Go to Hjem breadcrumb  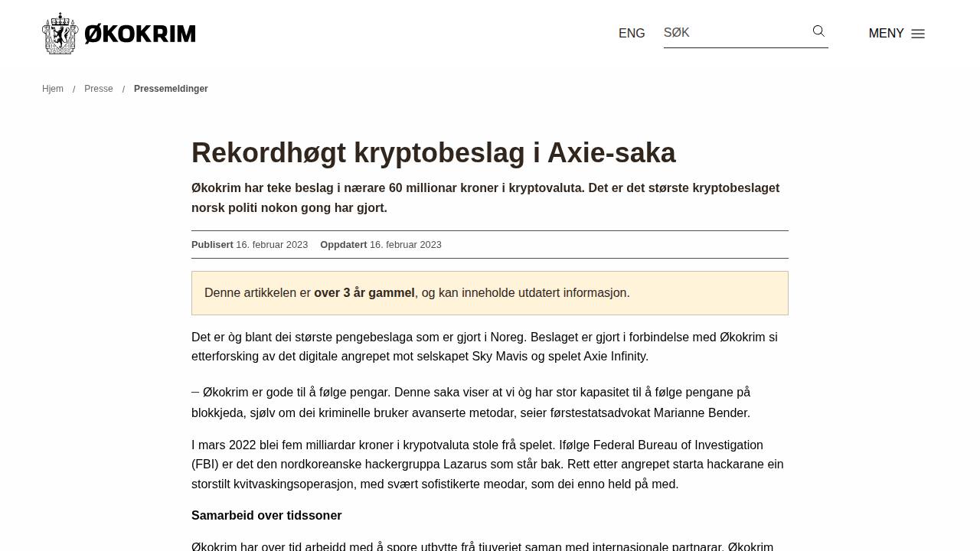(x=53, y=89)
